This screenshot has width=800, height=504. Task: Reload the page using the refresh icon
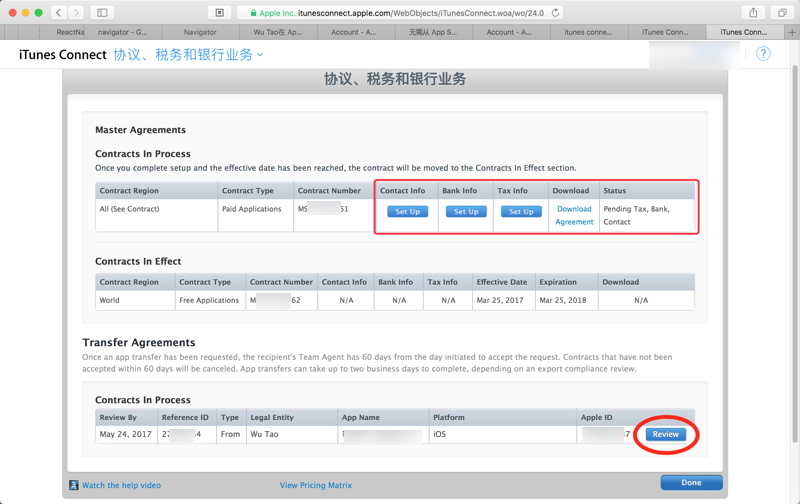[556, 13]
